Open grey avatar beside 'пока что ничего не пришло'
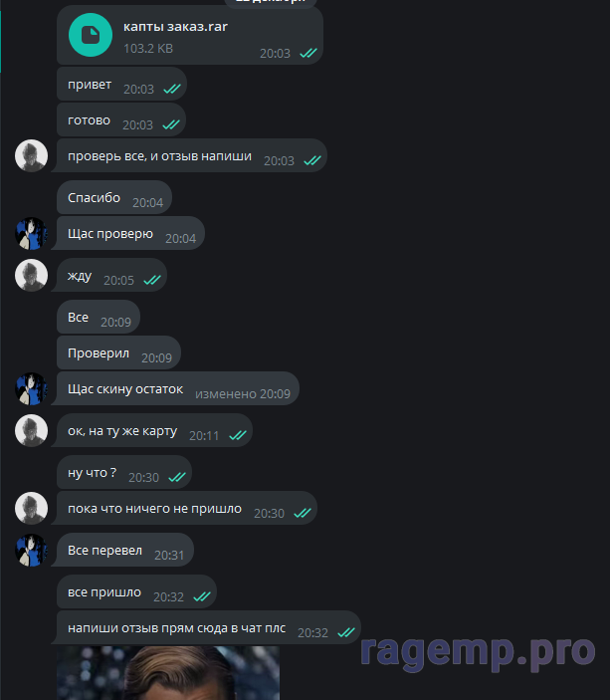The image size is (610, 700). (x=31, y=508)
